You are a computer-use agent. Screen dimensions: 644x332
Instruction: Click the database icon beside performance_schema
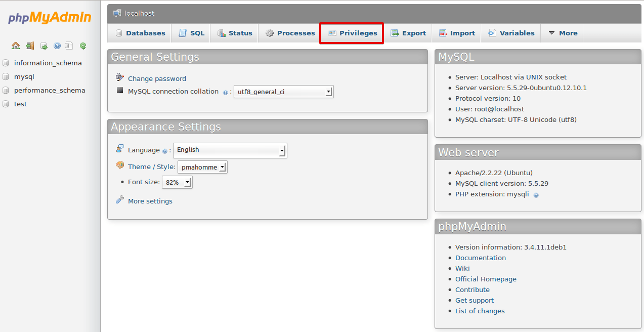pyautogui.click(x=6, y=91)
